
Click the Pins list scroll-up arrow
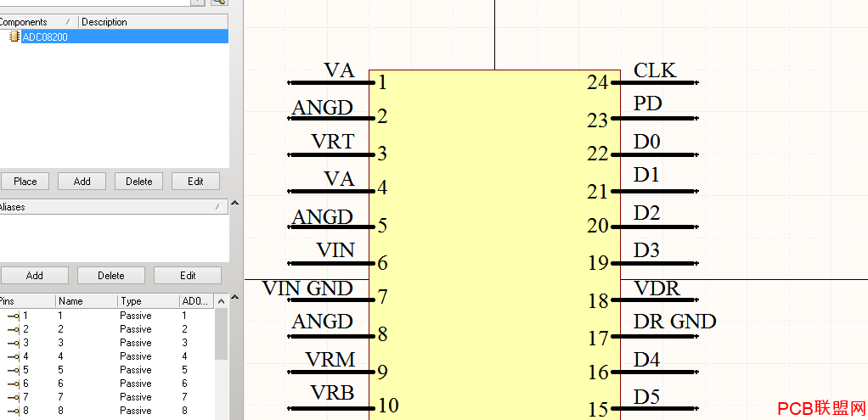pyautogui.click(x=221, y=301)
